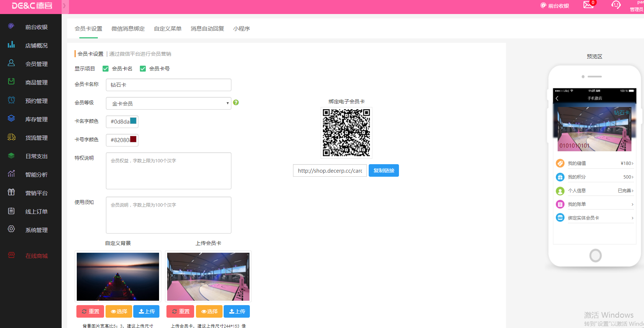Viewport: 644px width, 328px height.
Task: Click the 上传会员卡 basketball court thumbnail
Action: coord(208,277)
